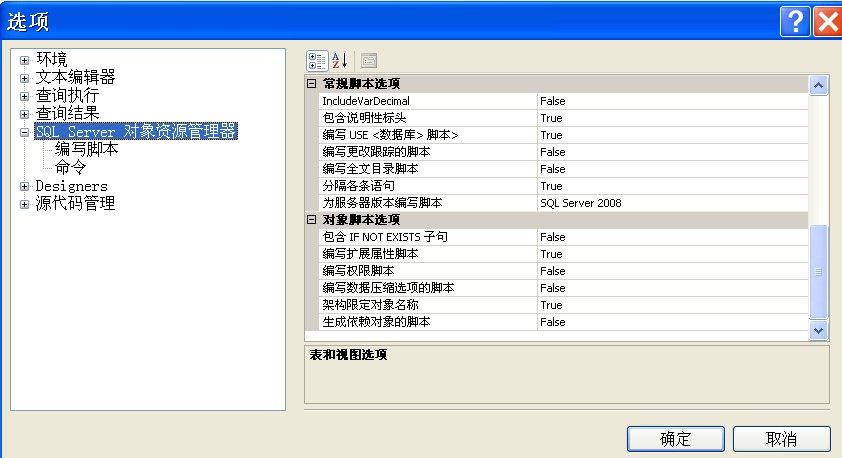Select the 包含说明性标头 property
Viewport: 842px width, 458px height.
[564, 118]
